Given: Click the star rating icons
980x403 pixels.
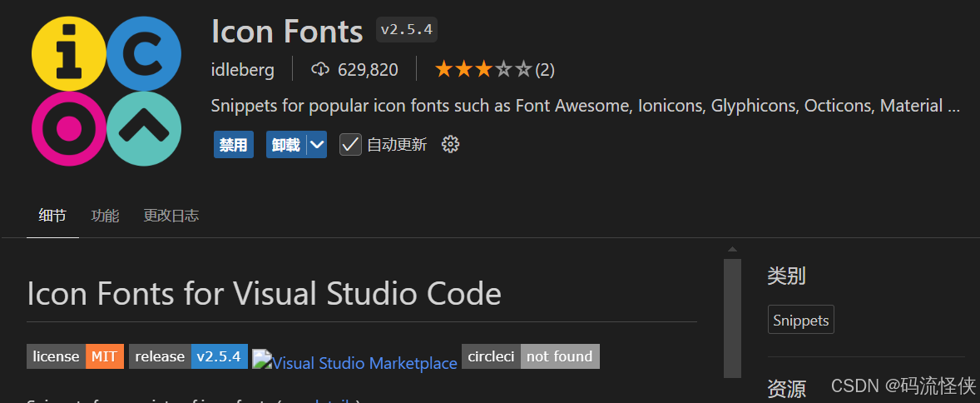Looking at the screenshot, I should tap(483, 70).
